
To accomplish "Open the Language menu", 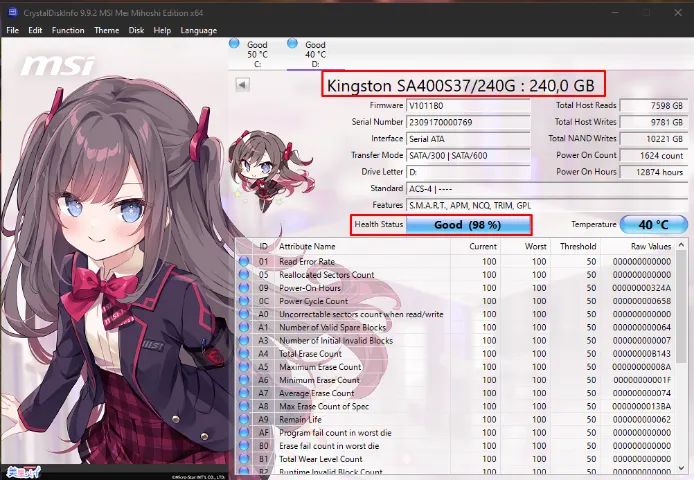I will (199, 30).
